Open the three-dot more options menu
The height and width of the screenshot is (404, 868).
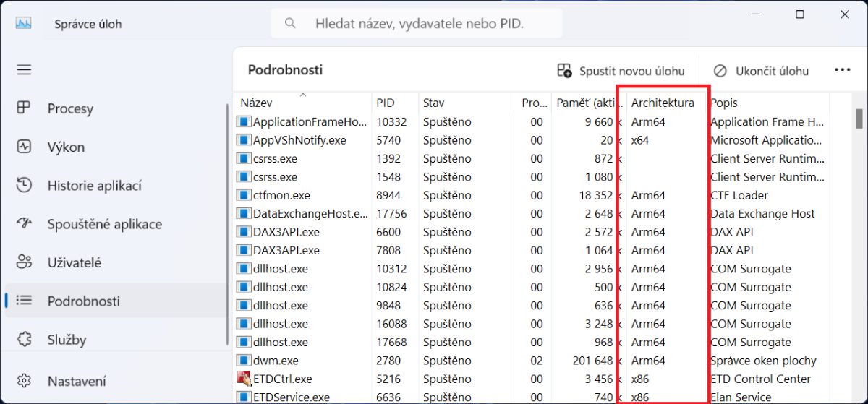842,70
